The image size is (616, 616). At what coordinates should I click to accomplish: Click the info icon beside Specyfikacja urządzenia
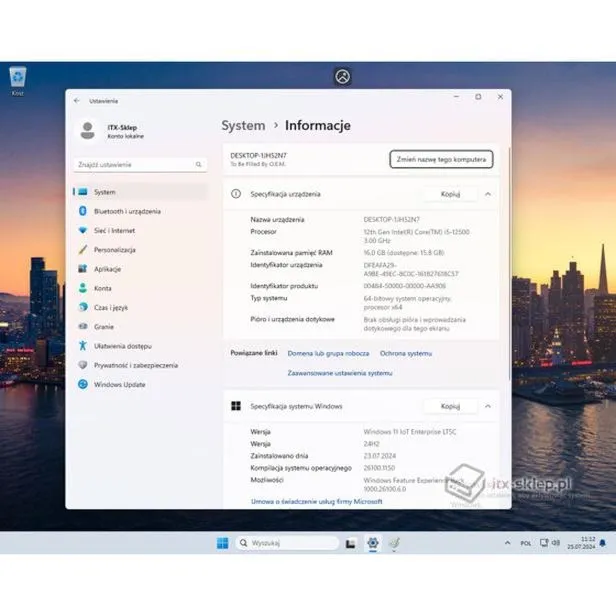236,194
